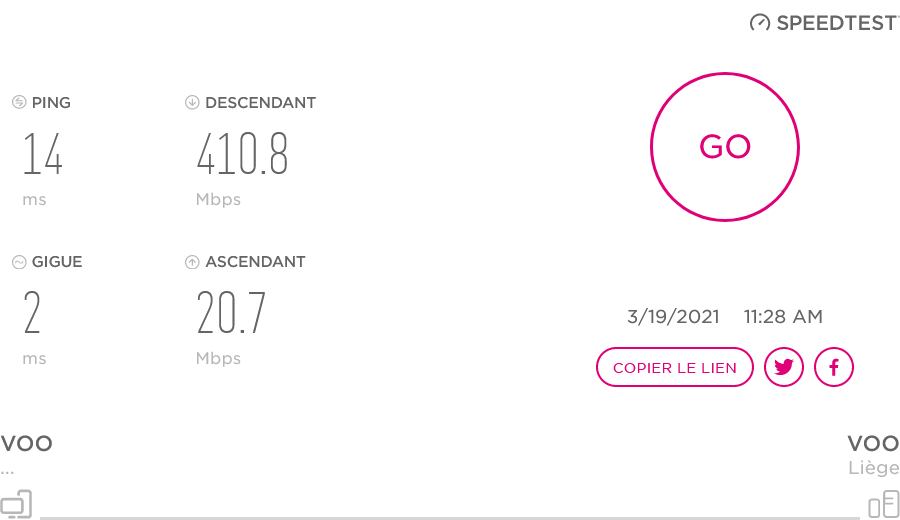The height and width of the screenshot is (520, 900).
Task: Click the 3/19/2021 test date
Action: pyautogui.click(x=673, y=316)
